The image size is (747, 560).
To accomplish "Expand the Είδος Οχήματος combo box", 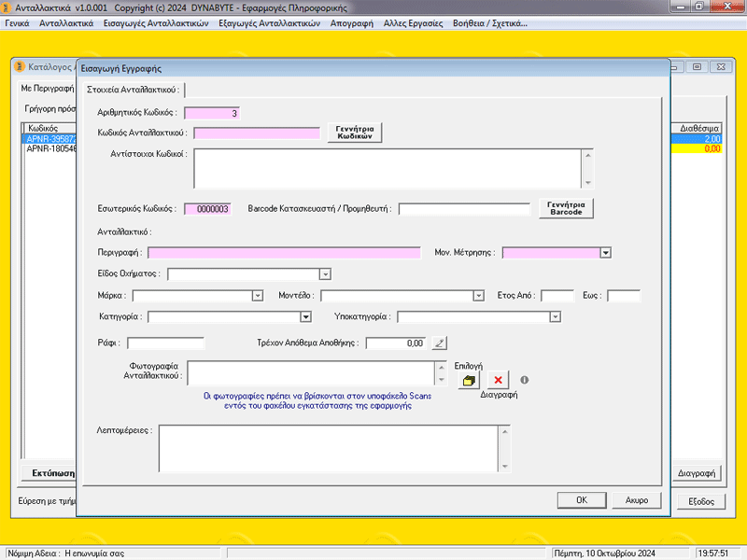I will pyautogui.click(x=325, y=274).
